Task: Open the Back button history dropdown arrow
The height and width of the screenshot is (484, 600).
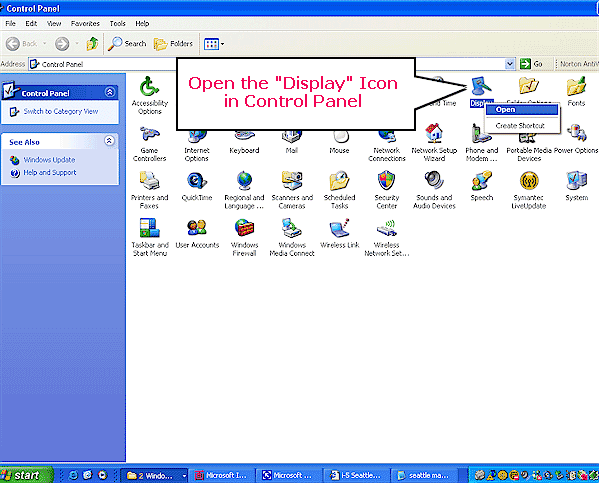Action: pyautogui.click(x=44, y=44)
